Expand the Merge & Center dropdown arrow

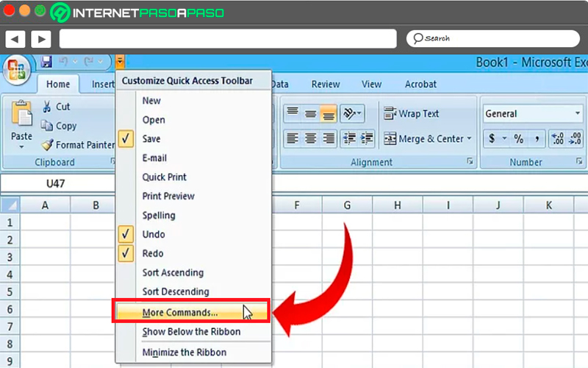(x=469, y=138)
